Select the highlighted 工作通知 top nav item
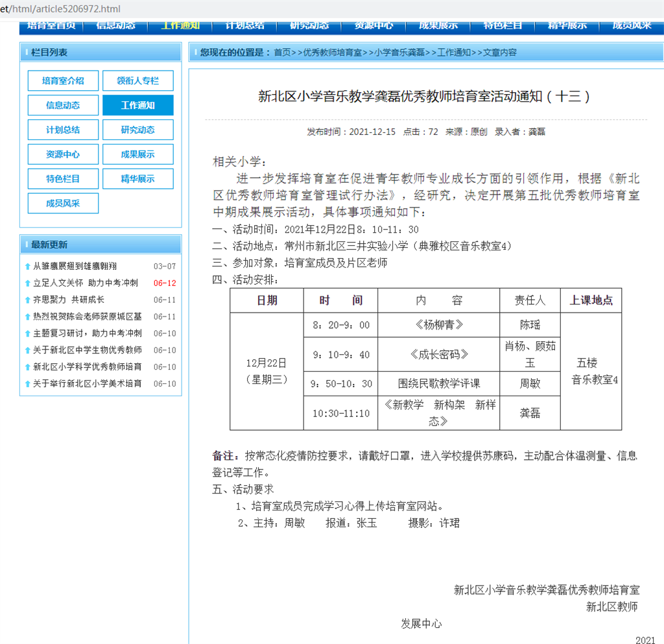 tap(180, 26)
